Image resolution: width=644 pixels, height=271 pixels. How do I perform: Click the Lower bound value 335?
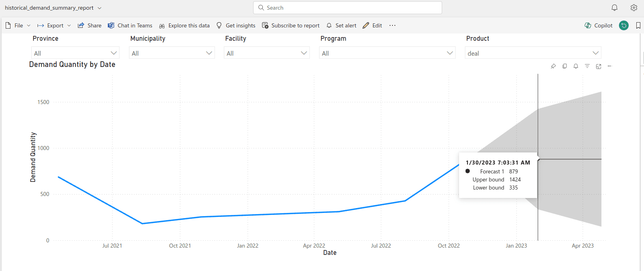click(x=514, y=188)
